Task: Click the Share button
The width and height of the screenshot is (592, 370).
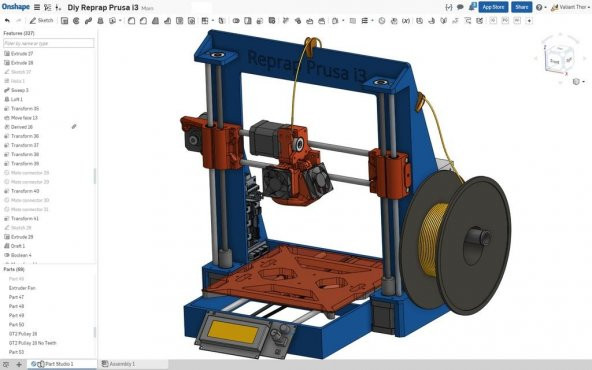Action: pyautogui.click(x=521, y=7)
